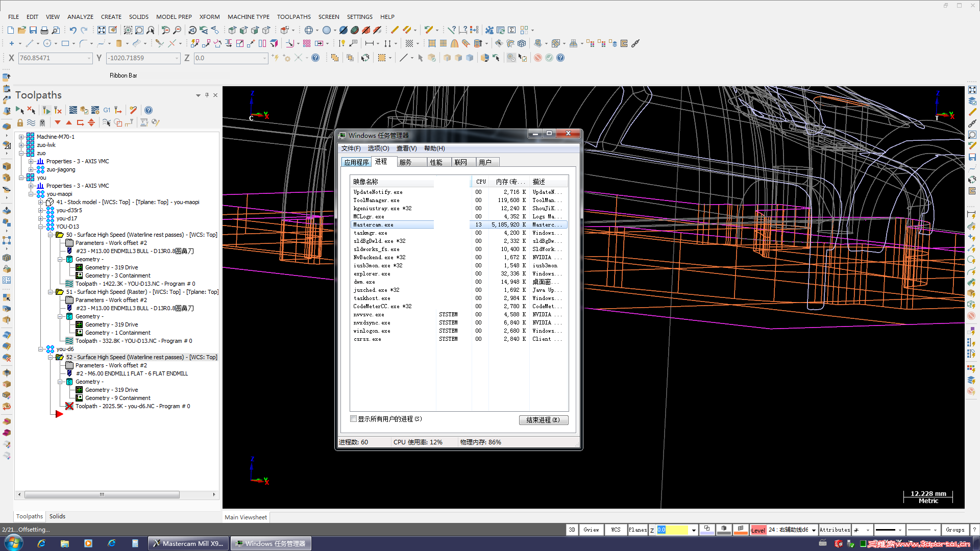
Task: Click the End Process button in Task Manager
Action: tap(543, 420)
